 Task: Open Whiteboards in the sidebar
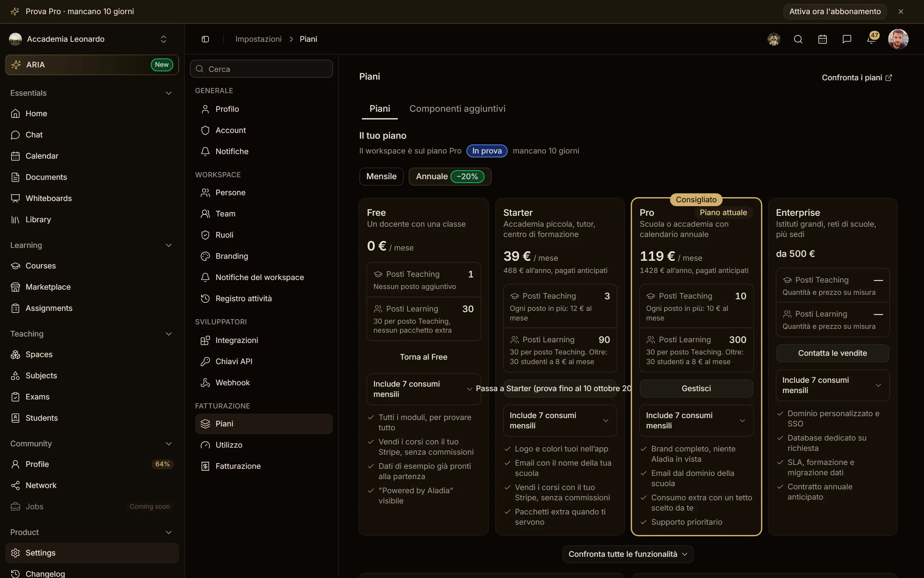92,198
